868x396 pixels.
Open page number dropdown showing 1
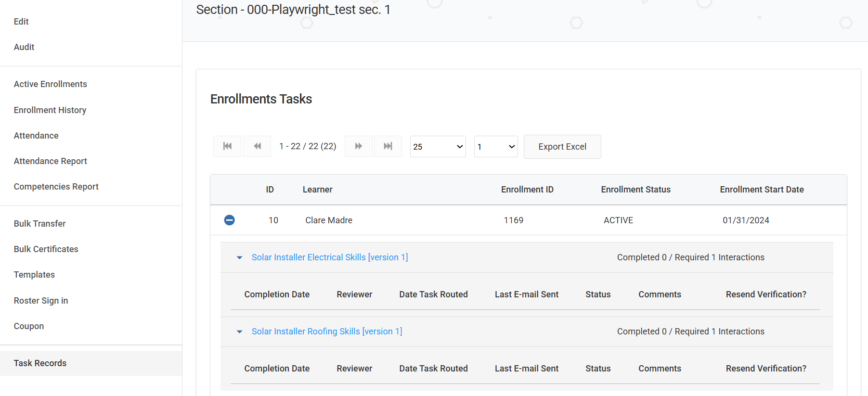[495, 147]
